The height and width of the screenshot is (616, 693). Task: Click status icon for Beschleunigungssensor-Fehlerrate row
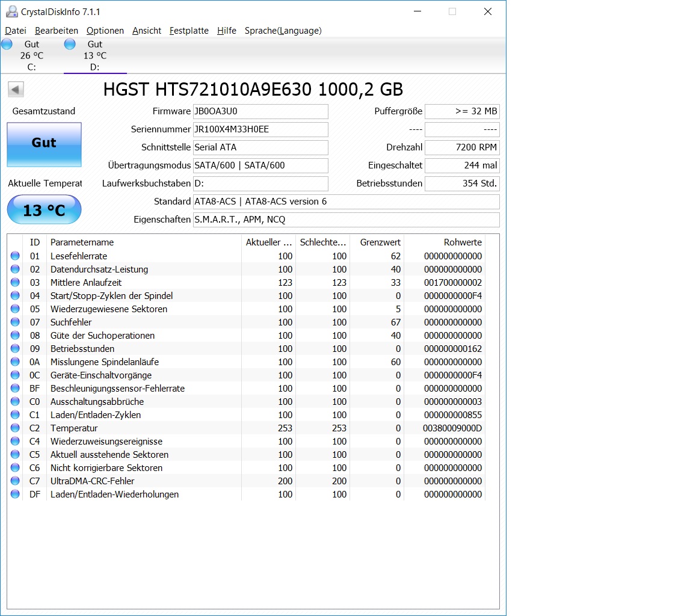(15, 389)
